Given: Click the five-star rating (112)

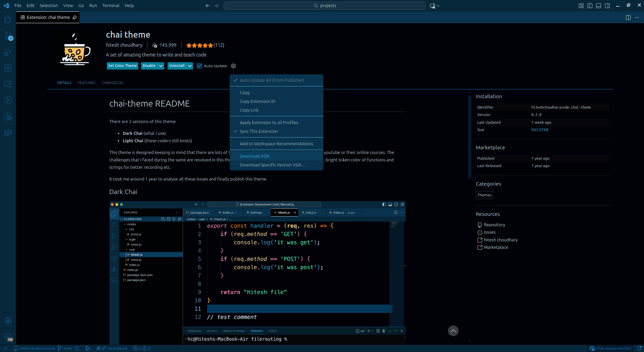Looking at the screenshot, I should [x=205, y=45].
